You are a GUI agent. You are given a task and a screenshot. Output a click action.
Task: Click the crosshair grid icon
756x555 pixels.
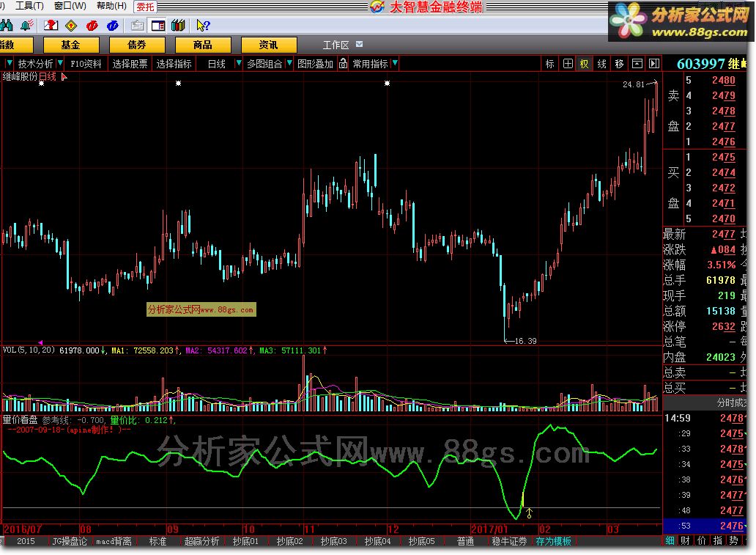(568, 64)
